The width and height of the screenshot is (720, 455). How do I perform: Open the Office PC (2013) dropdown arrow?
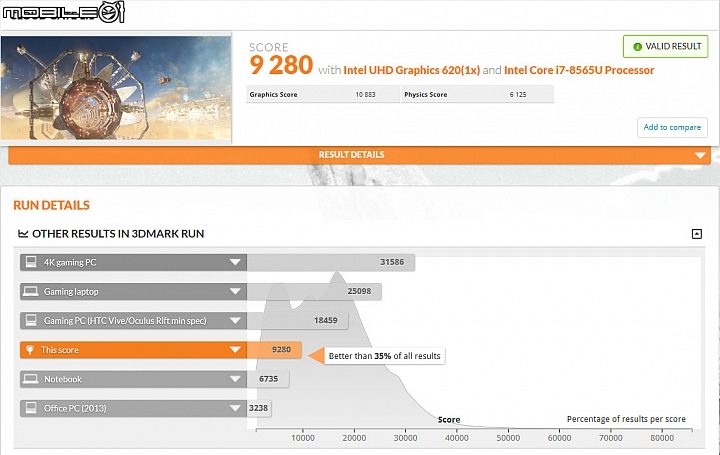(x=235, y=408)
